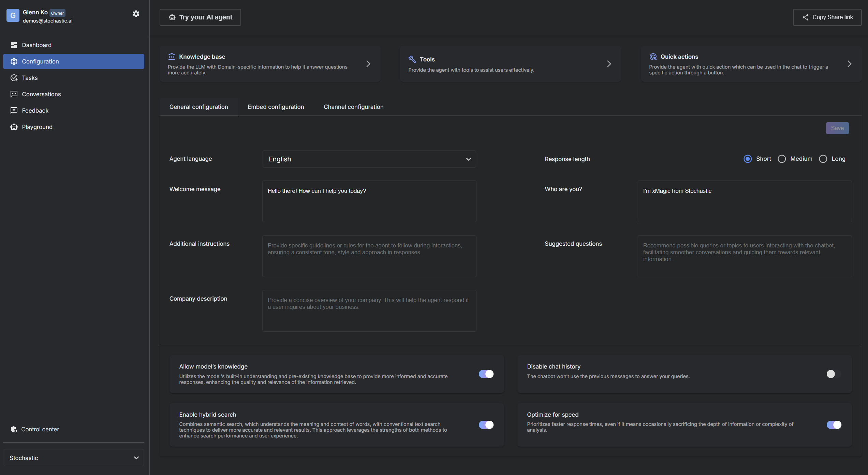Select Long response length
Image resolution: width=868 pixels, height=475 pixels.
click(823, 159)
